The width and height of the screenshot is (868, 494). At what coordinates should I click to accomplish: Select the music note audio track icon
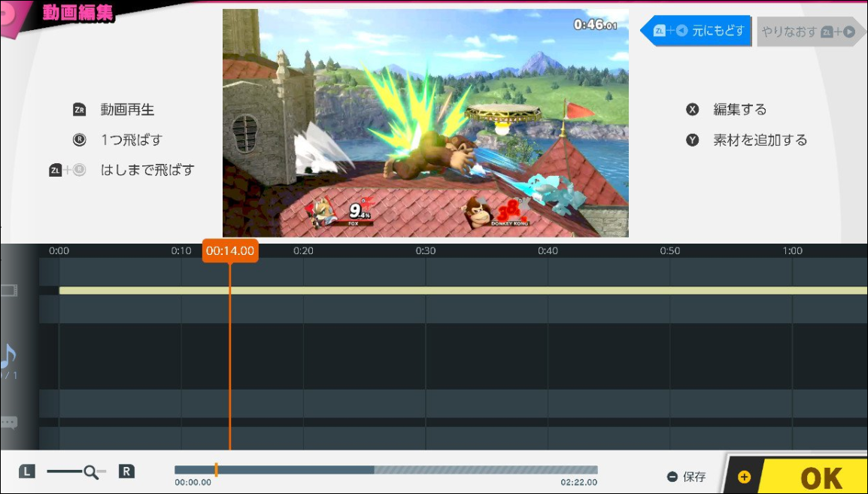click(8, 357)
